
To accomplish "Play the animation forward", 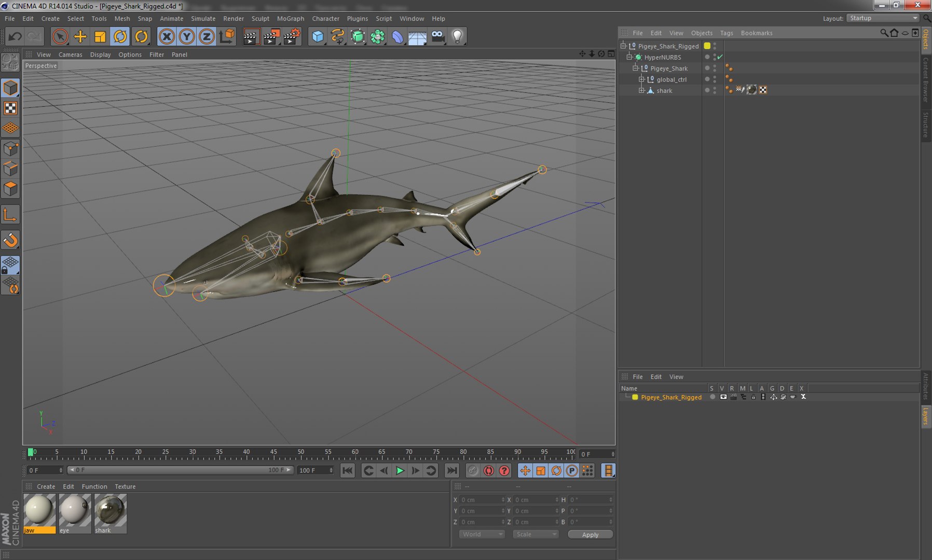I will (400, 470).
